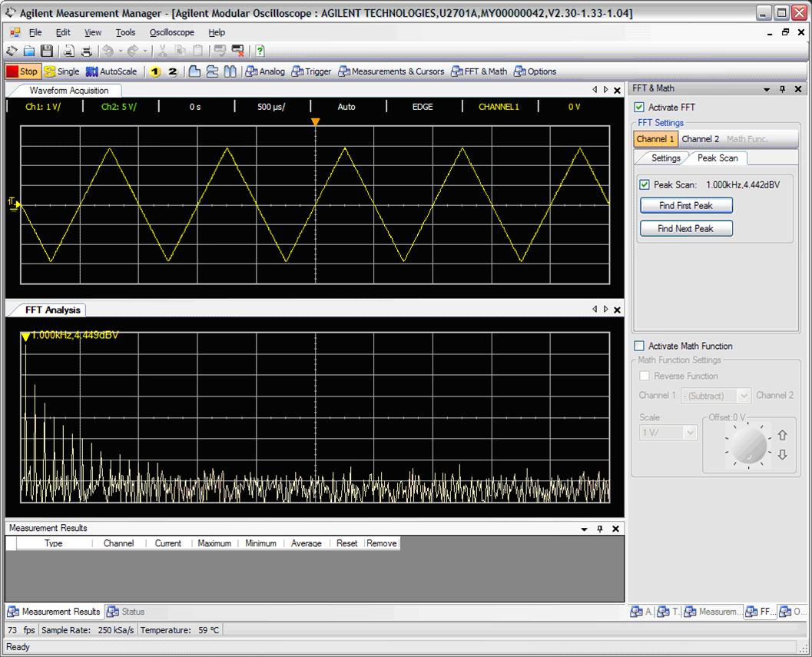This screenshot has width=812, height=657.
Task: Click the connect instrument icon in the toolbar
Action: [x=12, y=51]
